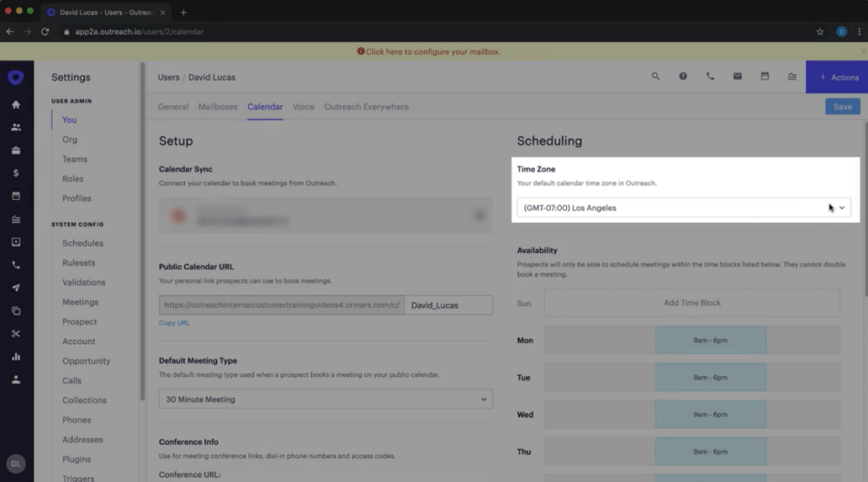Viewport: 868px width, 482px height.
Task: Open Collections in system config
Action: coord(84,401)
